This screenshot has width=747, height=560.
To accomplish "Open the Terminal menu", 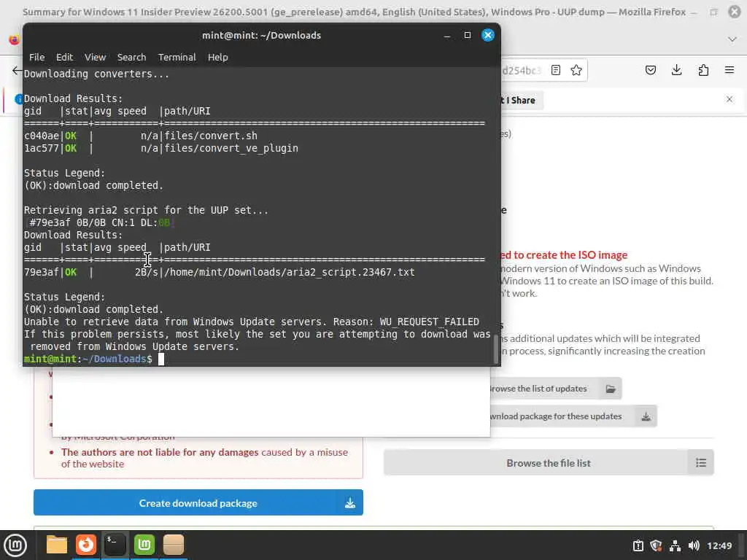I will point(177,57).
